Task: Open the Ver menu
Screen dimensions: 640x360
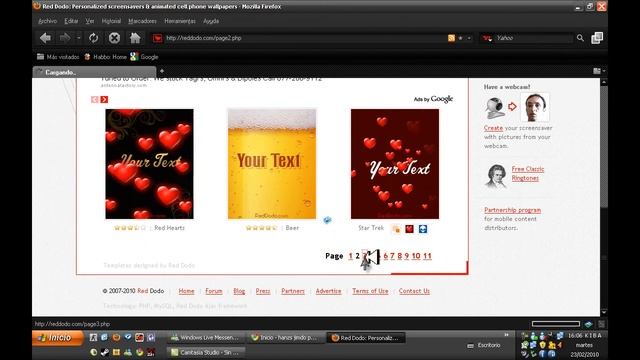Action: (90, 21)
